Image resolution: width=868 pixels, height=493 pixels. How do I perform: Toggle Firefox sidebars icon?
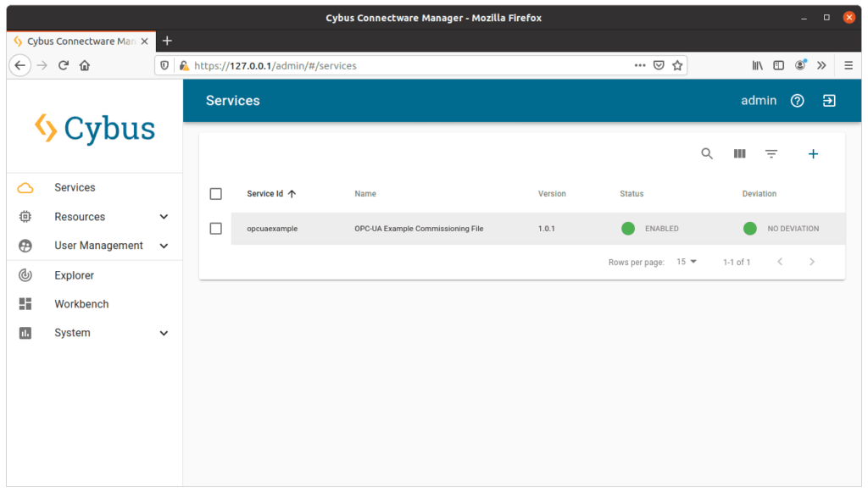point(779,65)
